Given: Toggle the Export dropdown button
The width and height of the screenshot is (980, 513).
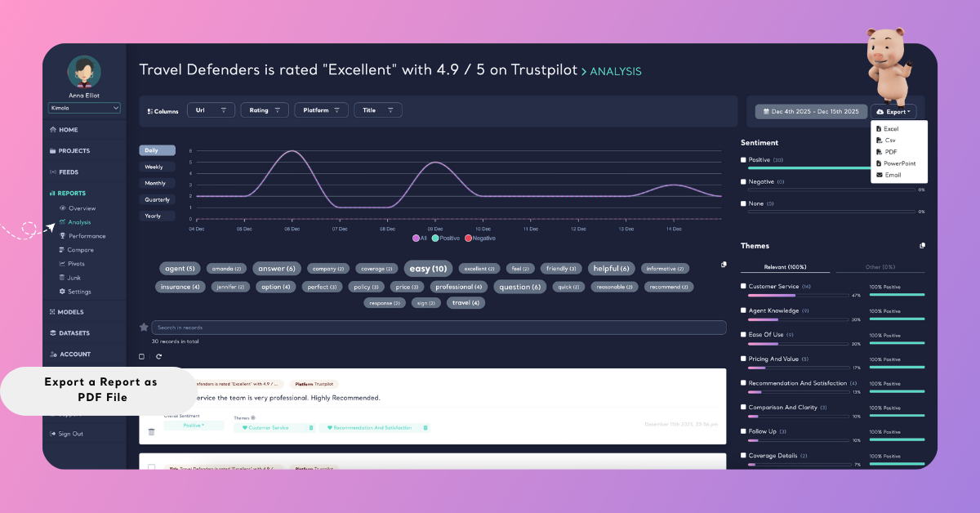Looking at the screenshot, I should click(893, 111).
